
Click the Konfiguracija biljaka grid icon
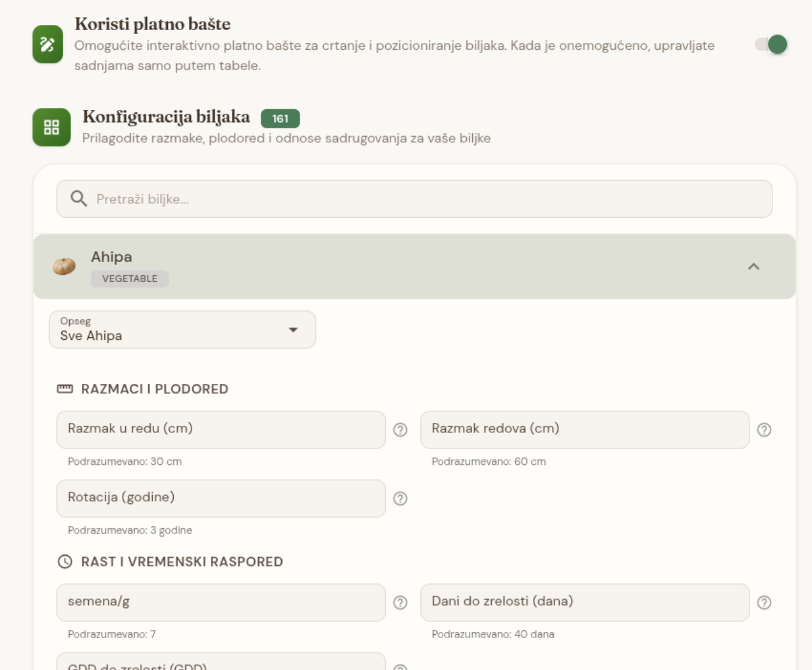[52, 127]
